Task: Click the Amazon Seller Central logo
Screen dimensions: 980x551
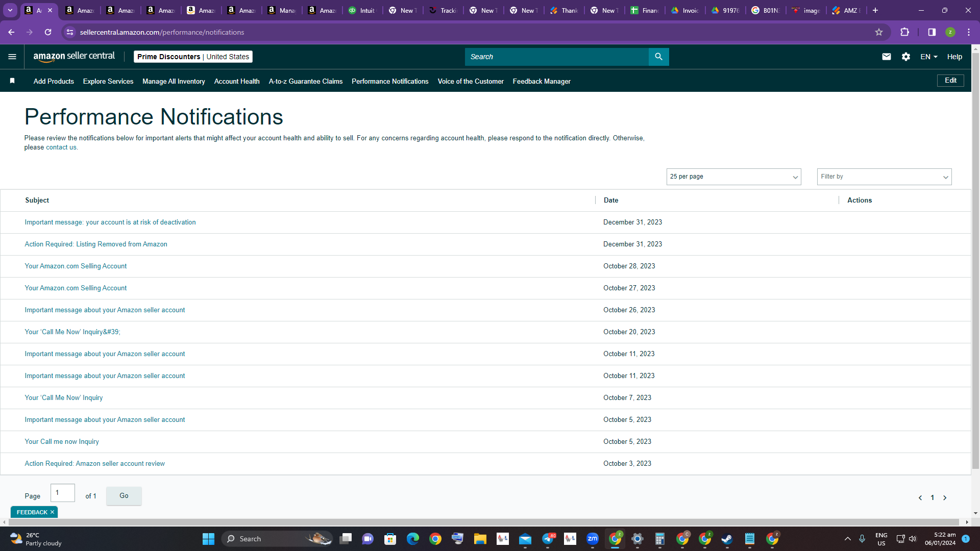Action: (74, 57)
